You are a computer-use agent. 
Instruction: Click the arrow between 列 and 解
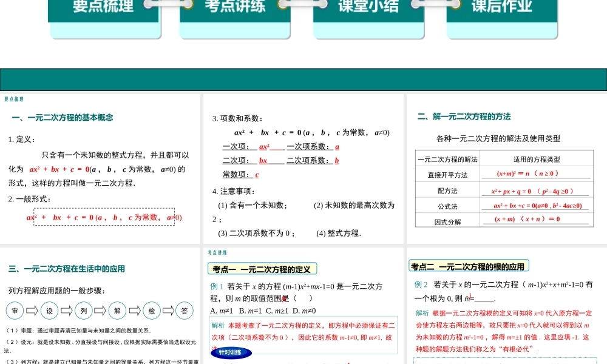point(100,310)
